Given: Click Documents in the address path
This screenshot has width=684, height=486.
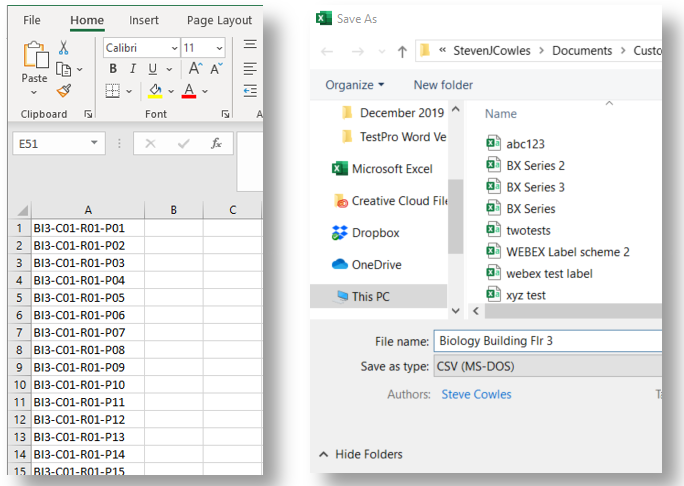Looking at the screenshot, I should tap(582, 51).
